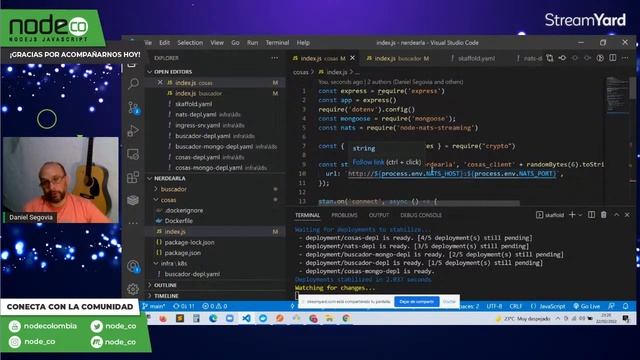Click the Visual Studio Code taskbar icon
640x360 pixels.
pos(246,318)
